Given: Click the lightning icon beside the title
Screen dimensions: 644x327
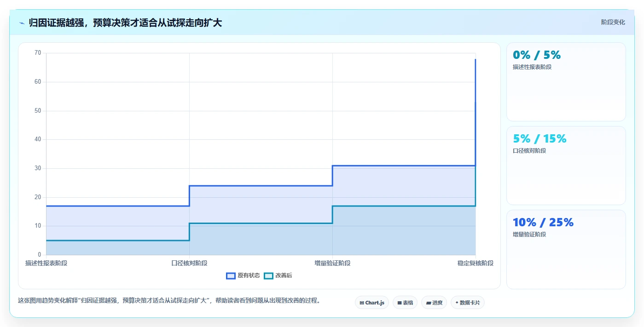Looking at the screenshot, I should (x=22, y=23).
